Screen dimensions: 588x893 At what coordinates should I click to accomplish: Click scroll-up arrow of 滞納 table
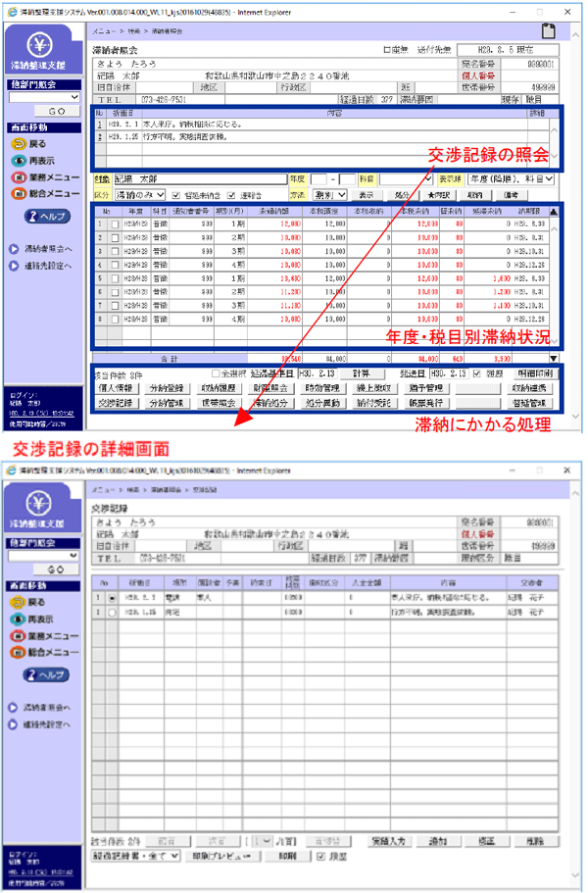click(x=552, y=210)
